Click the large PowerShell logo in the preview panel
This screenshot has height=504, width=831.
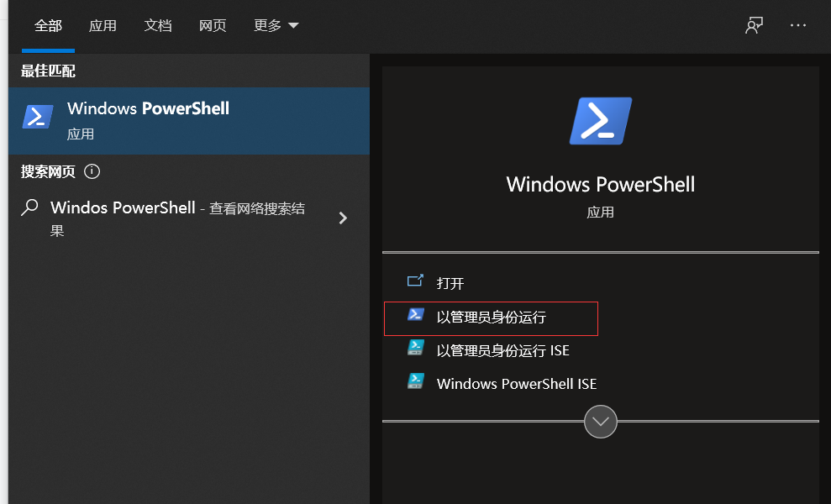[600, 120]
